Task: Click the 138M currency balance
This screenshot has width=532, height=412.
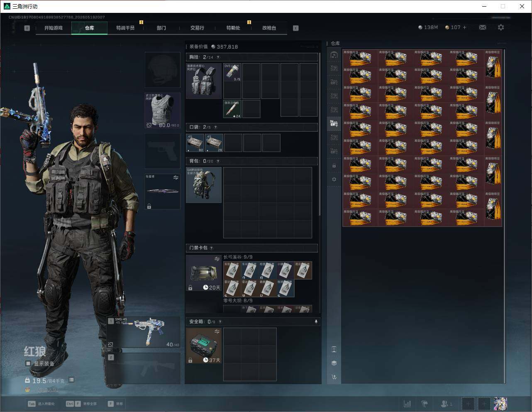Action: (x=428, y=27)
